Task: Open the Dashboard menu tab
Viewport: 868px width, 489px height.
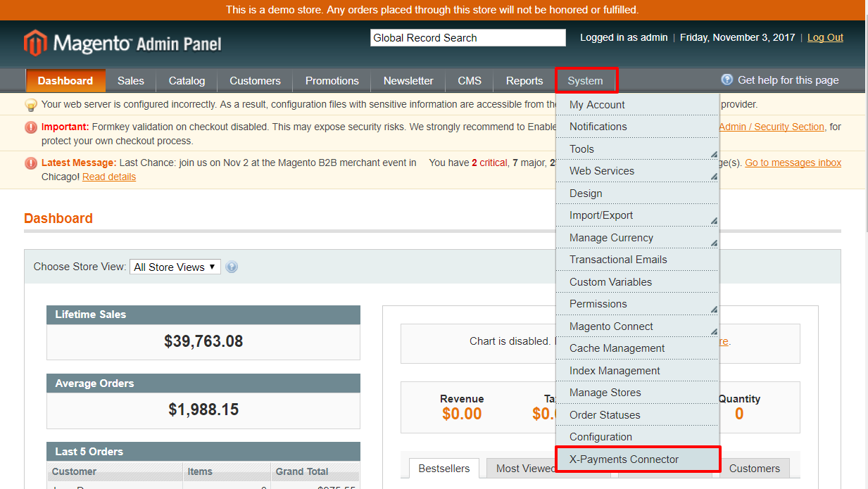Action: [x=65, y=81]
